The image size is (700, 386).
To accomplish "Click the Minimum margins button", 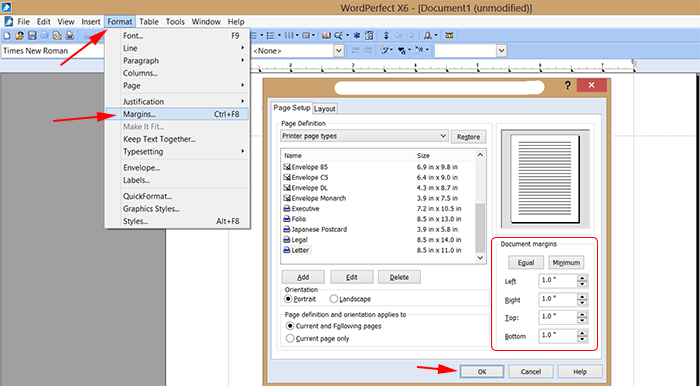I will 566,262.
